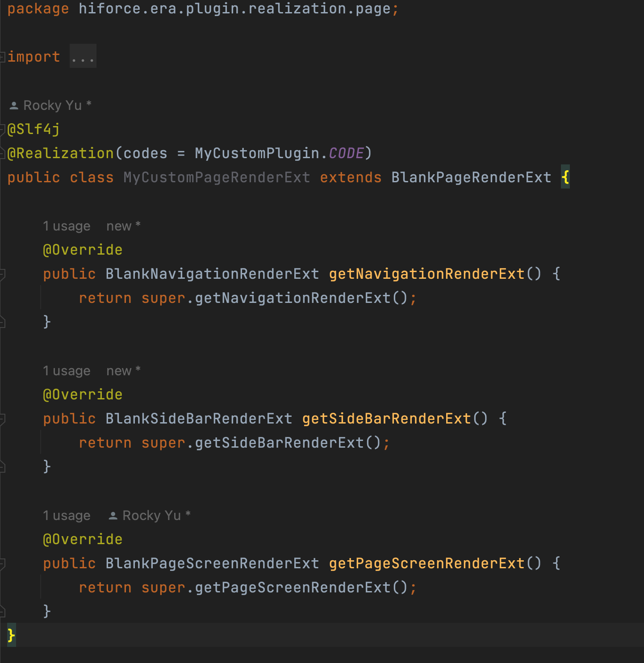The width and height of the screenshot is (644, 663).
Task: Click the highlighted closing class brace
Action: pos(12,635)
